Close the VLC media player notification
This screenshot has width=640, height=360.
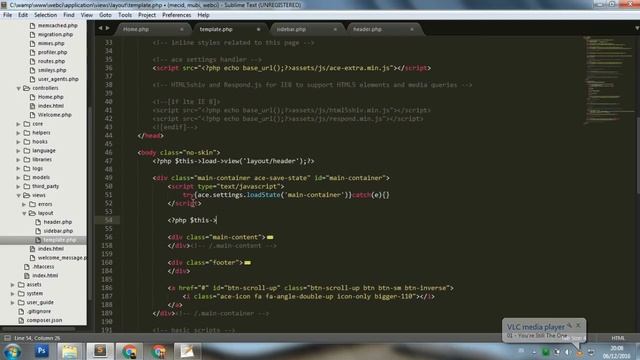pyautogui.click(x=578, y=325)
